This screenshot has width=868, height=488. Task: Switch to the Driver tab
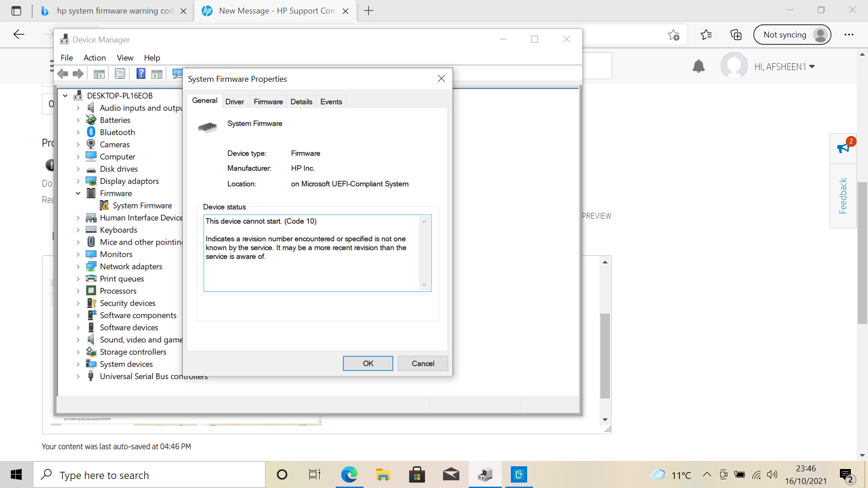[x=235, y=102]
